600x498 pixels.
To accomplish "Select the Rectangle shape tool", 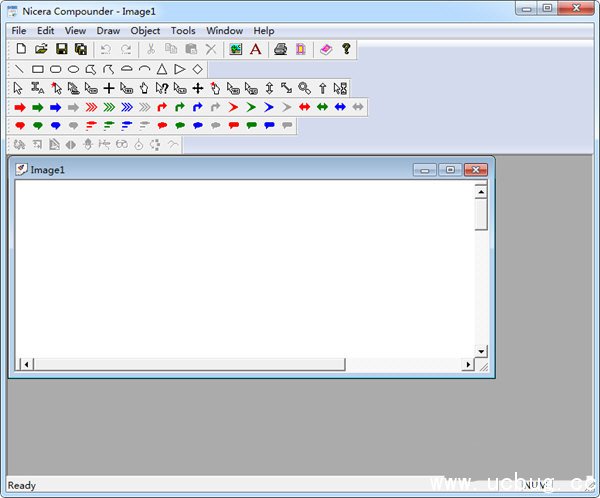I will pyautogui.click(x=37, y=69).
